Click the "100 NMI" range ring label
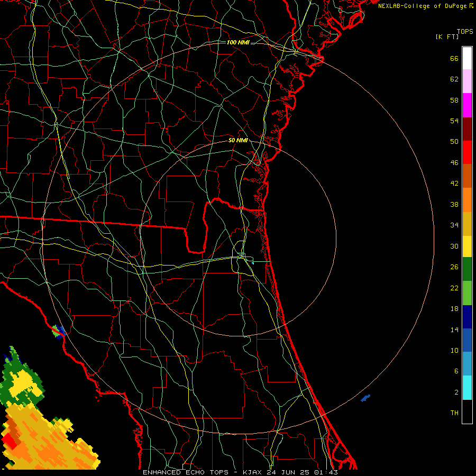Screen dimensions: 476x476 (238, 42)
